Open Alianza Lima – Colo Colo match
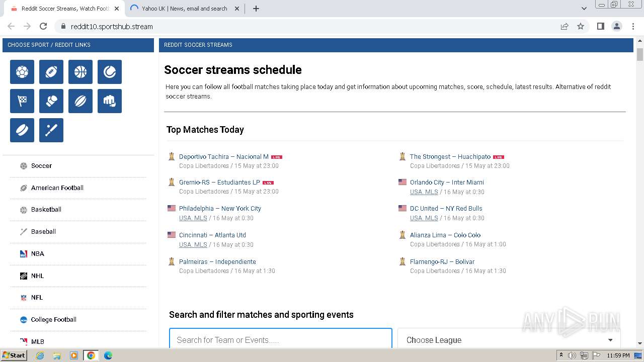This screenshot has height=362, width=644. [445, 235]
